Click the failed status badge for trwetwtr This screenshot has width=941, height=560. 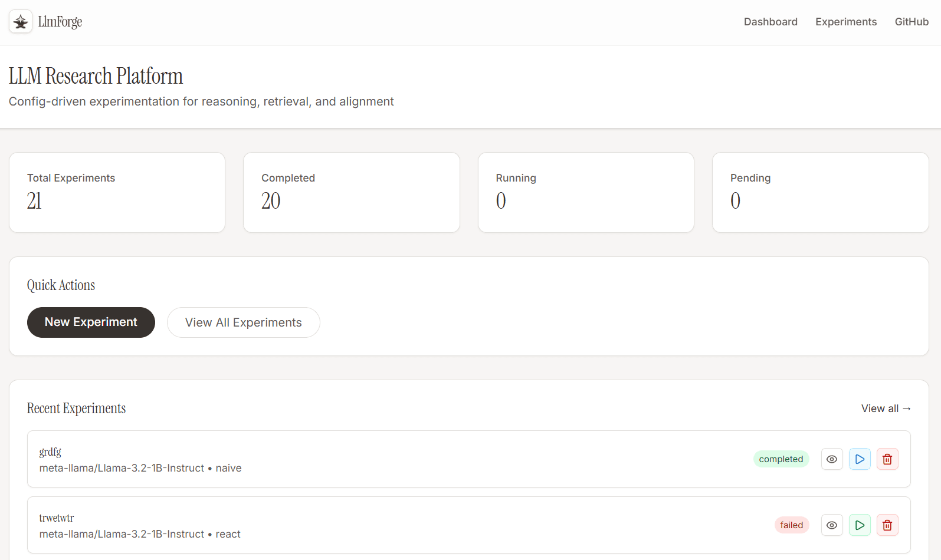791,525
